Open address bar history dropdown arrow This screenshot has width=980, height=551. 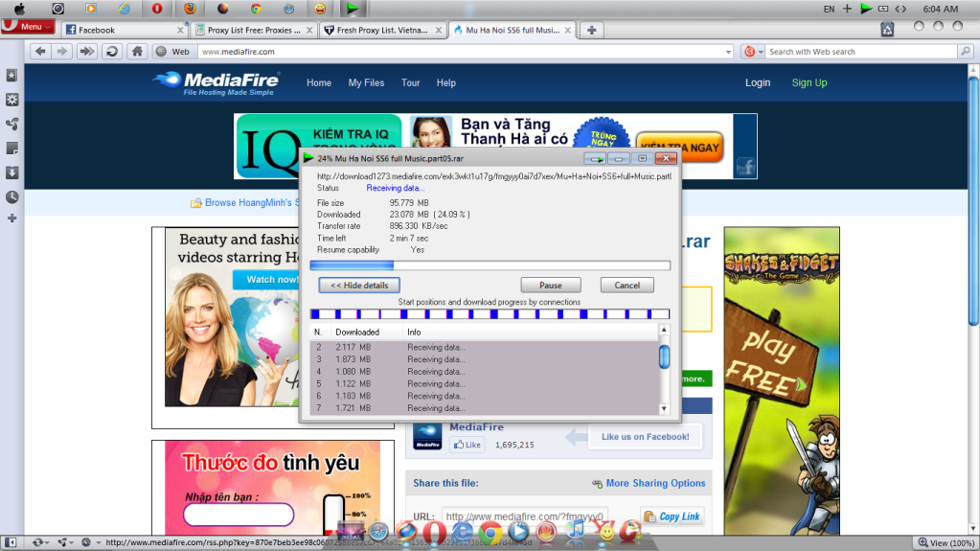[728, 52]
